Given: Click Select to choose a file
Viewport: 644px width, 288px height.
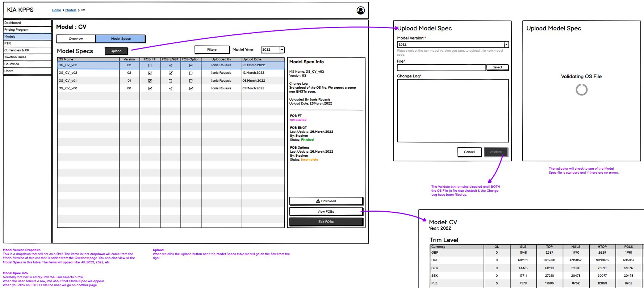Looking at the screenshot, I should click(x=497, y=67).
